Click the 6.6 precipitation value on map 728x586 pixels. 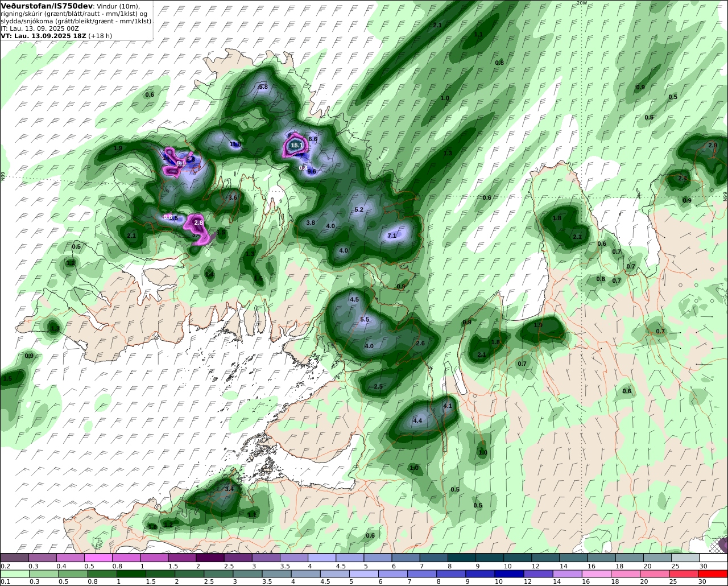(313, 139)
